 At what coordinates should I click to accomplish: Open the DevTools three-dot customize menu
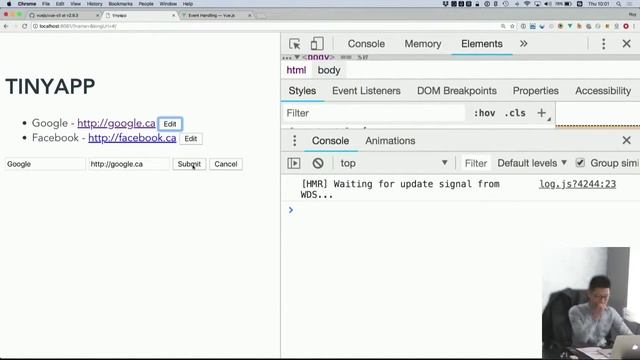603,44
